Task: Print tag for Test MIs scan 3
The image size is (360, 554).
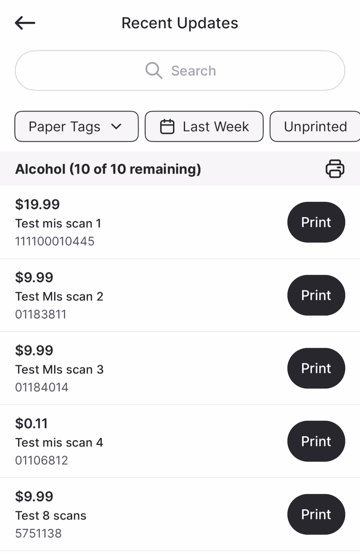Action: [316, 368]
